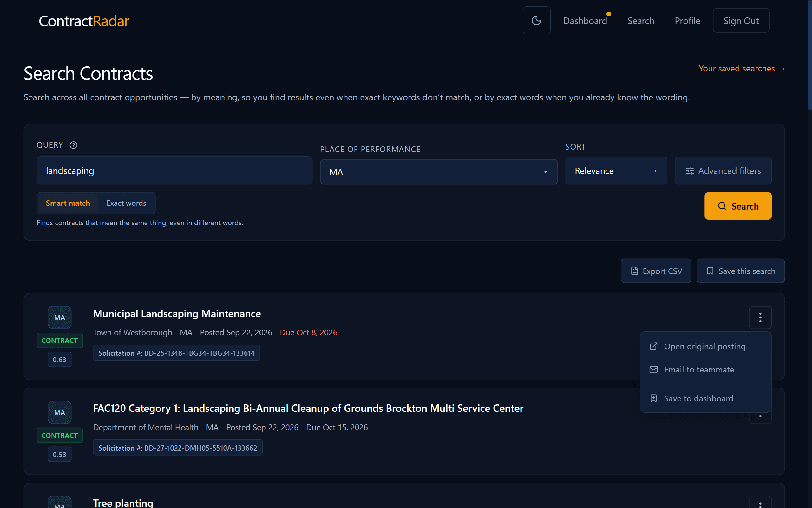Click CONTRACT tag on FAC120 card
Screen dimensions: 812x508
pos(59,435)
